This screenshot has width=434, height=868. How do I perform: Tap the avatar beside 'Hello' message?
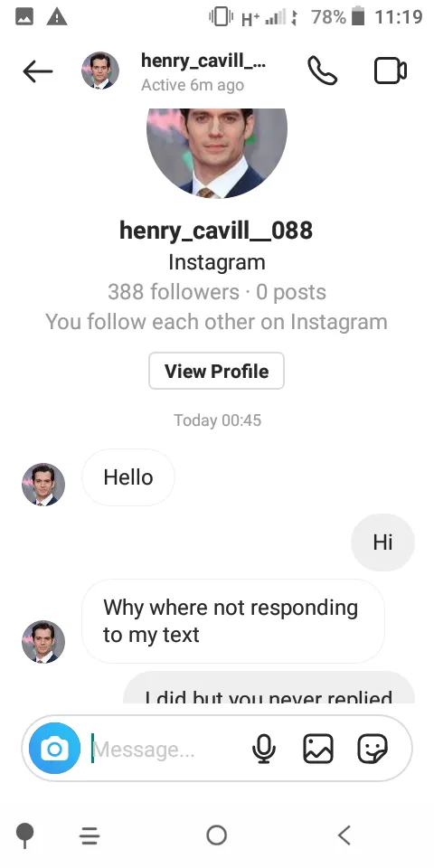click(43, 485)
